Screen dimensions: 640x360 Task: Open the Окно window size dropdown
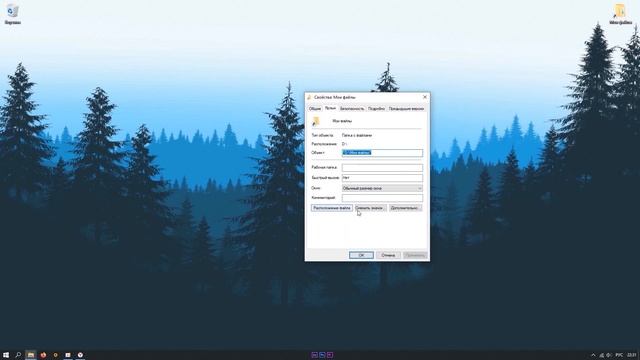pyautogui.click(x=382, y=188)
